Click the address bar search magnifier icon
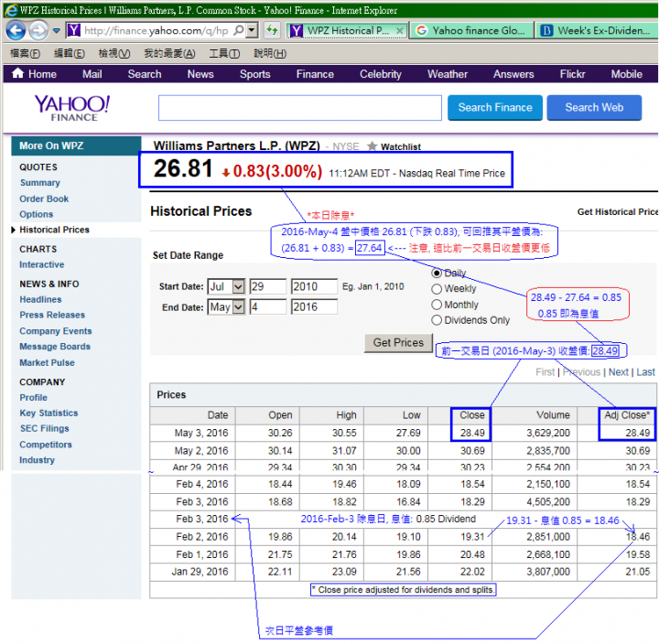 tap(238, 30)
